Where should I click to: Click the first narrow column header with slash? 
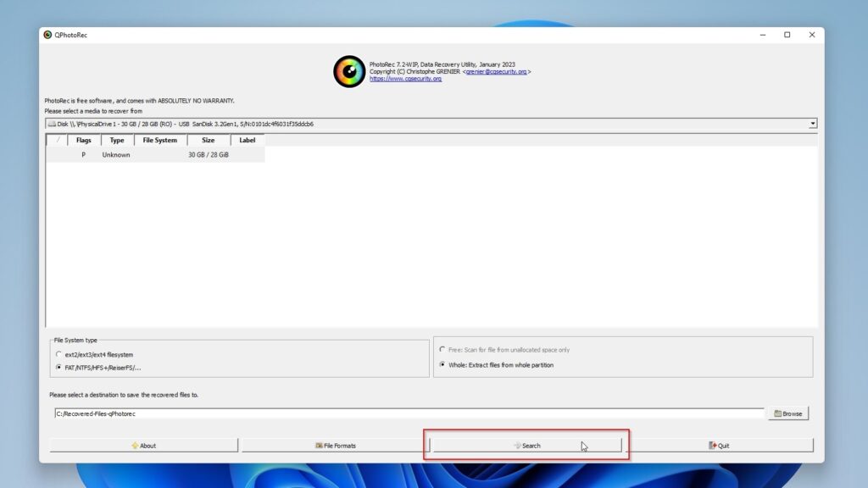58,140
